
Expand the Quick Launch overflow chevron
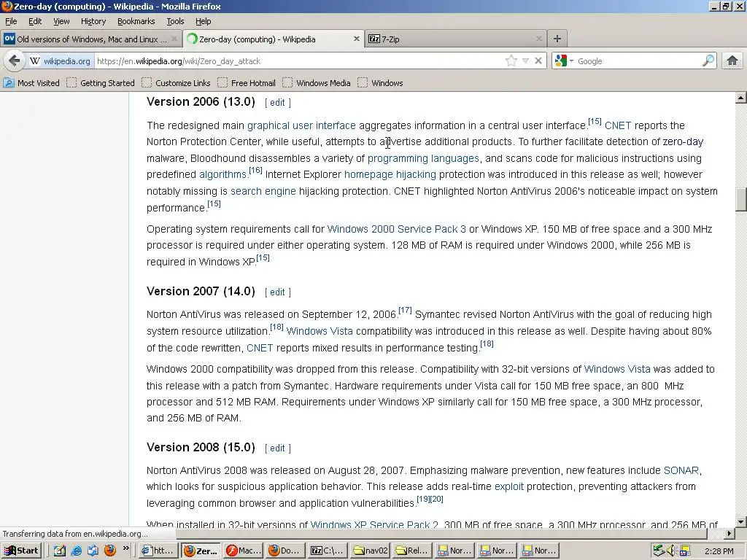(125, 548)
